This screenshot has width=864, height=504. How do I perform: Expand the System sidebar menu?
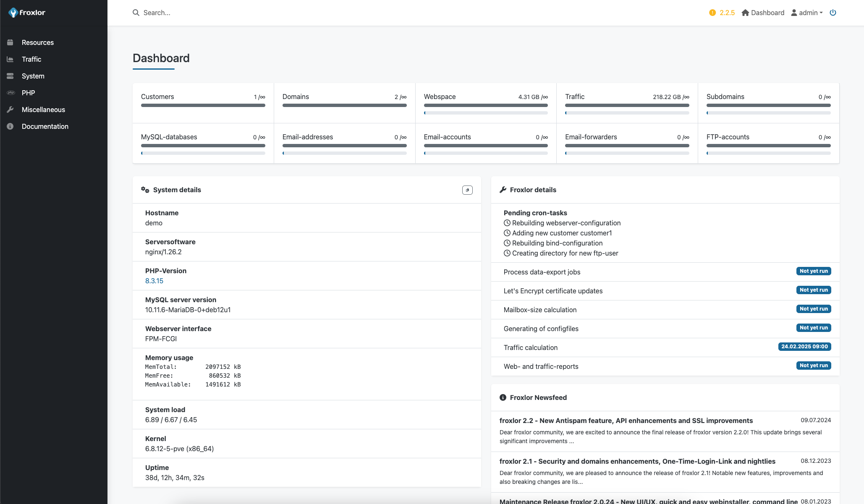(x=54, y=76)
